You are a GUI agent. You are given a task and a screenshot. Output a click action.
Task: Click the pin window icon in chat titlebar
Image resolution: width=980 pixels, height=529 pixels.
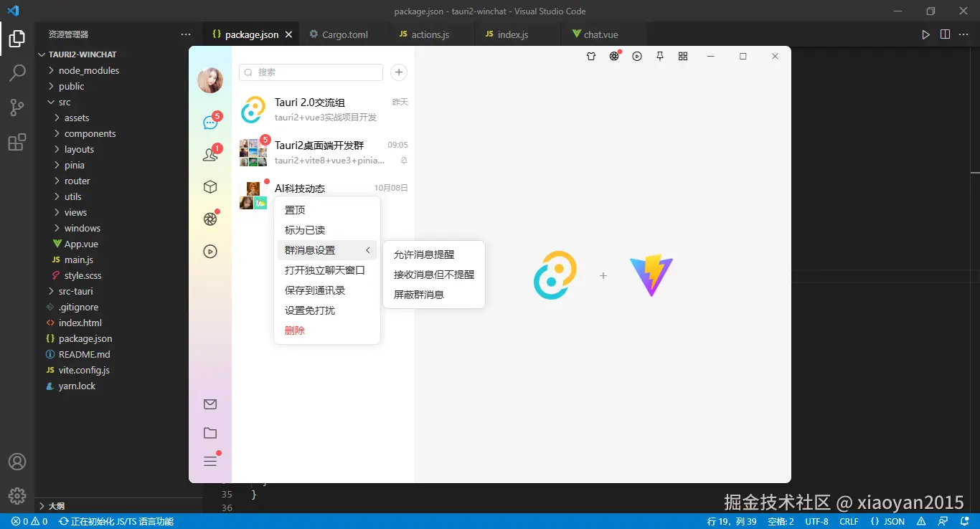[x=660, y=57]
